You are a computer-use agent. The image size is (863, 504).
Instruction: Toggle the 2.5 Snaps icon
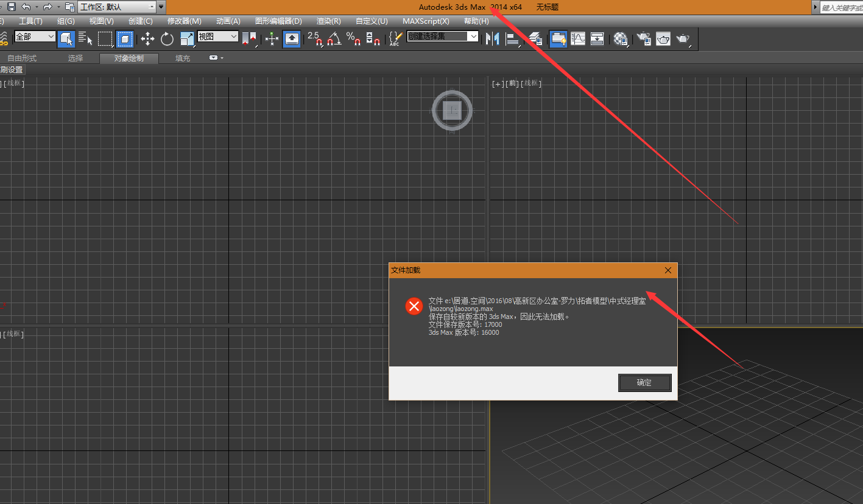click(315, 39)
